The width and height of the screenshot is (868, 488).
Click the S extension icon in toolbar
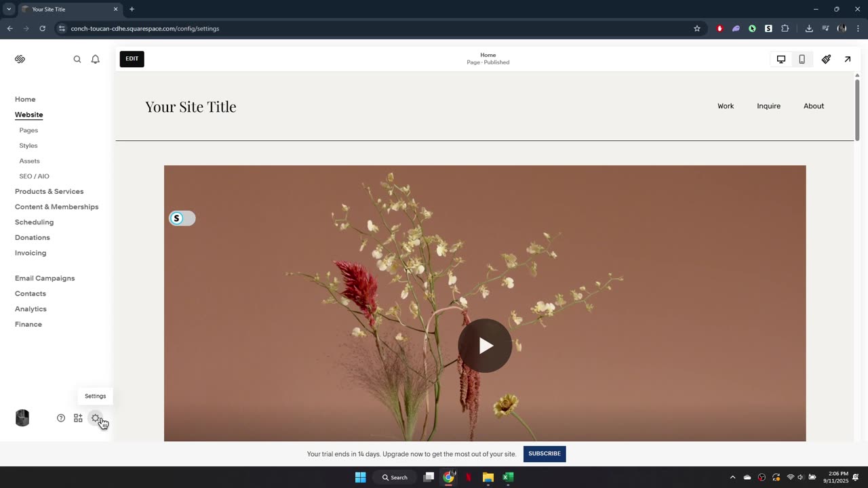point(768,28)
